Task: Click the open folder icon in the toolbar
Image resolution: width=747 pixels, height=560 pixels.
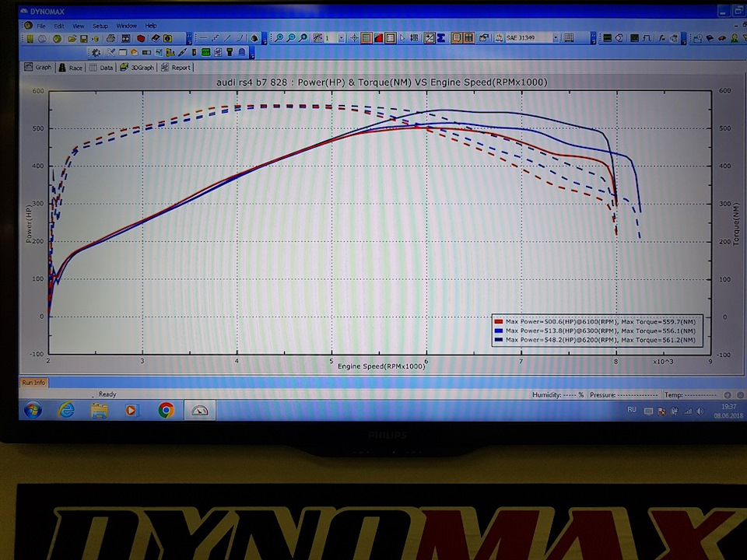Action: click(x=72, y=39)
